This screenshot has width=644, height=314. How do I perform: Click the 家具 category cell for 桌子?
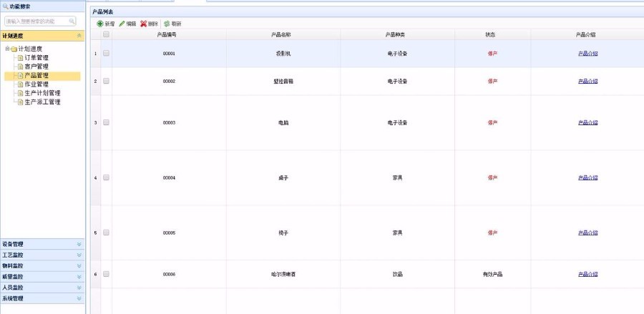pyautogui.click(x=397, y=177)
